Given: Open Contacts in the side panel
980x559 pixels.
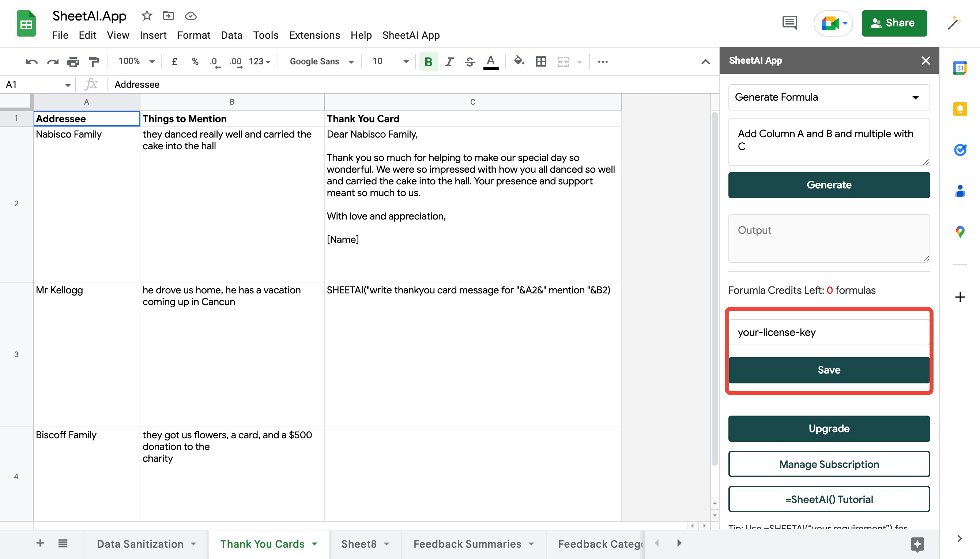Looking at the screenshot, I should click(x=960, y=191).
